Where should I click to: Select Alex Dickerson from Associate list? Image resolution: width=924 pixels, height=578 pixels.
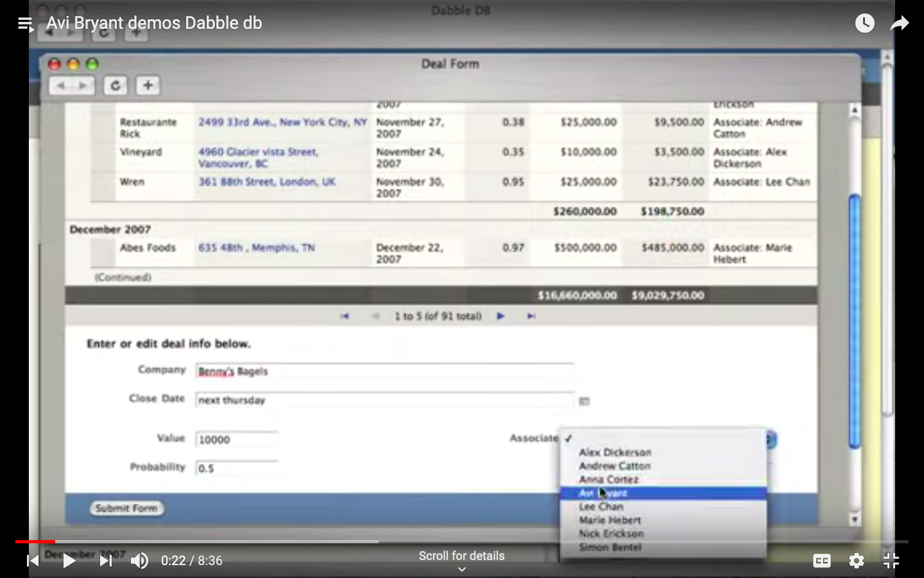point(663,452)
